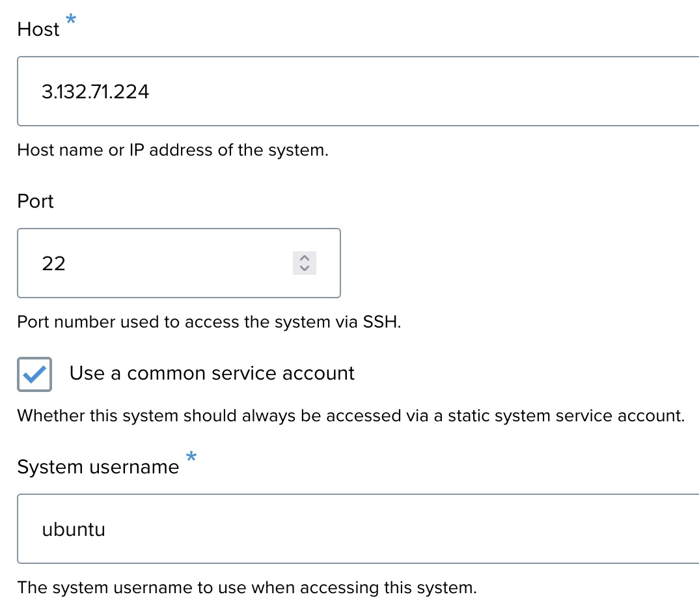Click the "ubuntu" username value text

pos(74,529)
